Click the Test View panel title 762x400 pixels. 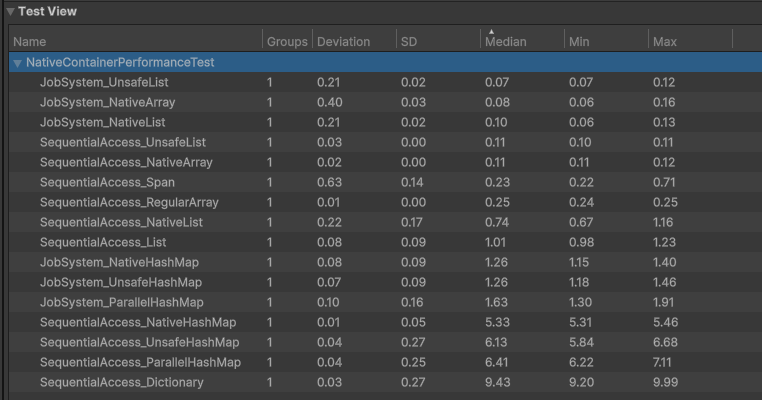[47, 12]
